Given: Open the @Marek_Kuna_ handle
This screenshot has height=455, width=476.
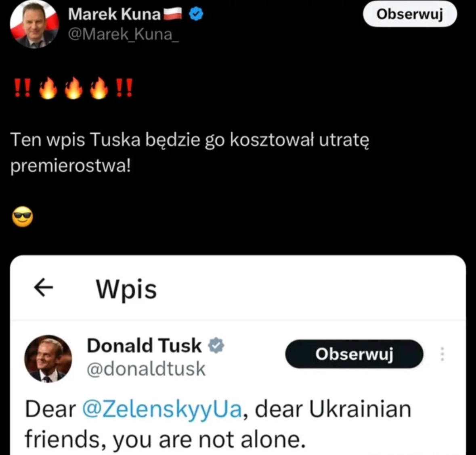Looking at the screenshot, I should click(124, 34).
